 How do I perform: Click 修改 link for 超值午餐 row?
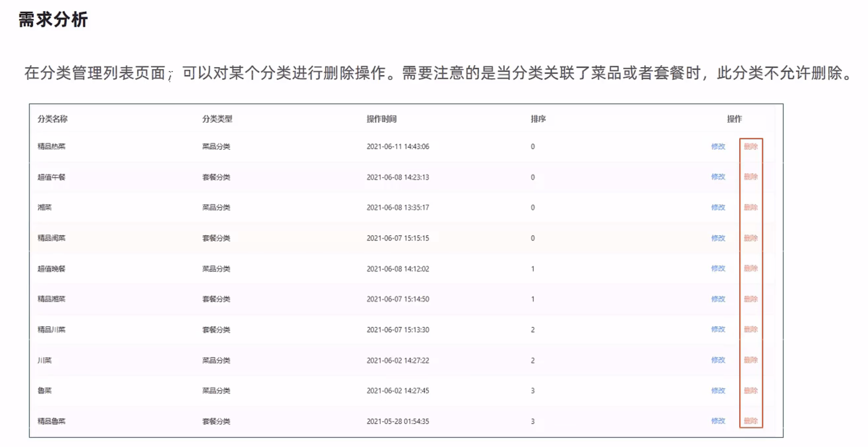coord(718,177)
